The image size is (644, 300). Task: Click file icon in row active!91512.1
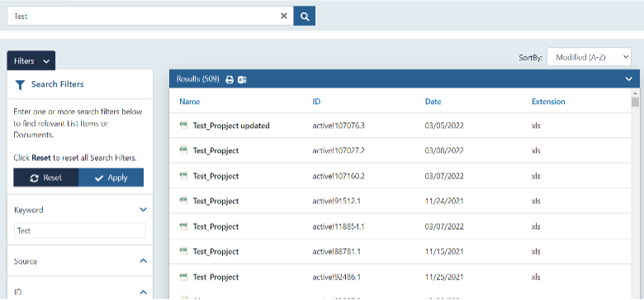pyautogui.click(x=183, y=201)
